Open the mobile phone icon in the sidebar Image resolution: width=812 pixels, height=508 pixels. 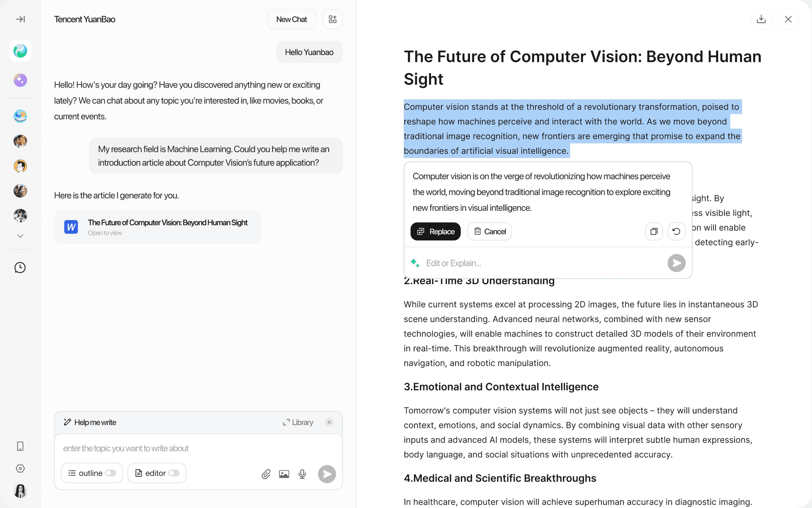(20, 446)
